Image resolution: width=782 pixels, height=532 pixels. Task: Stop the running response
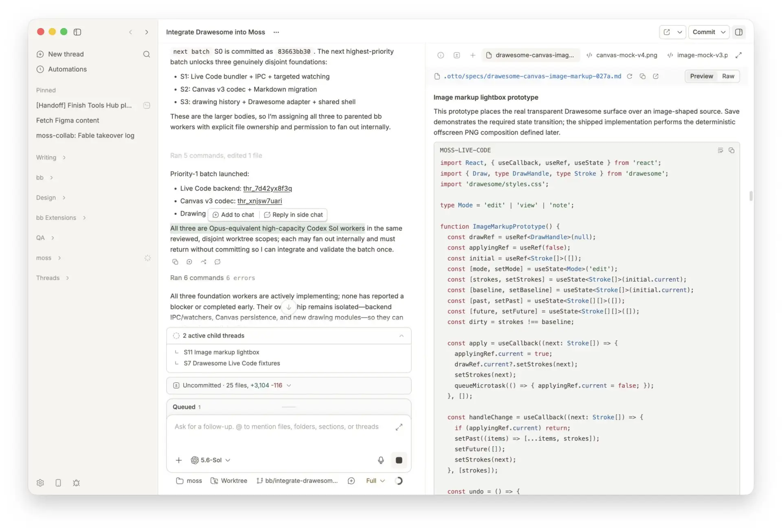click(x=399, y=460)
